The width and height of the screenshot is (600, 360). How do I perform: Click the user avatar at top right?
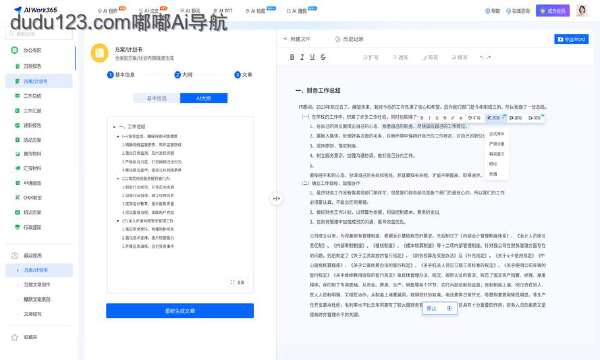tap(582, 10)
